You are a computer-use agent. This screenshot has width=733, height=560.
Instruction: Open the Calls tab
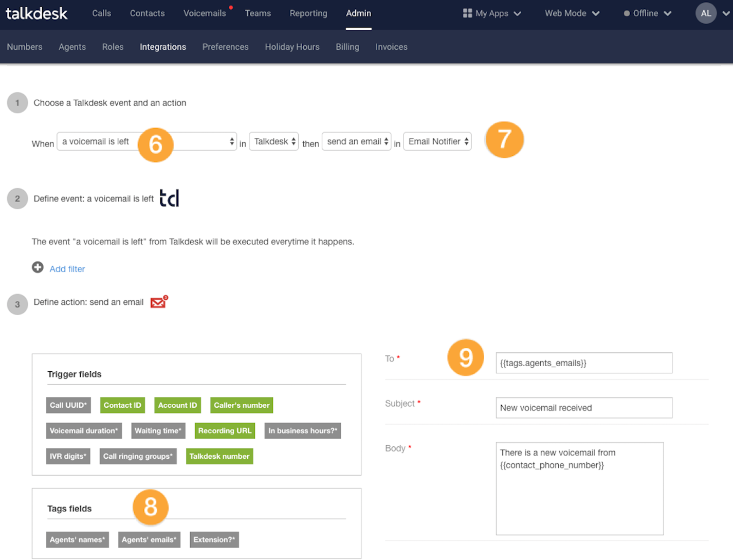[x=101, y=13]
